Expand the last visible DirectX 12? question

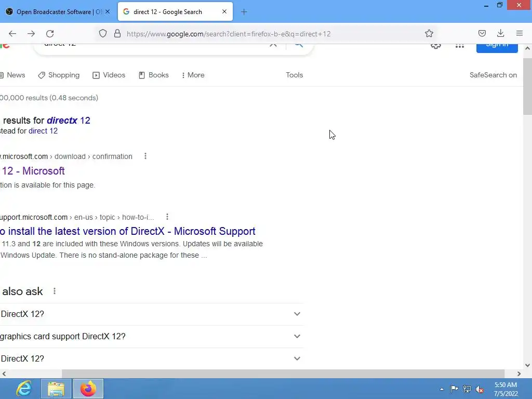pos(151,358)
